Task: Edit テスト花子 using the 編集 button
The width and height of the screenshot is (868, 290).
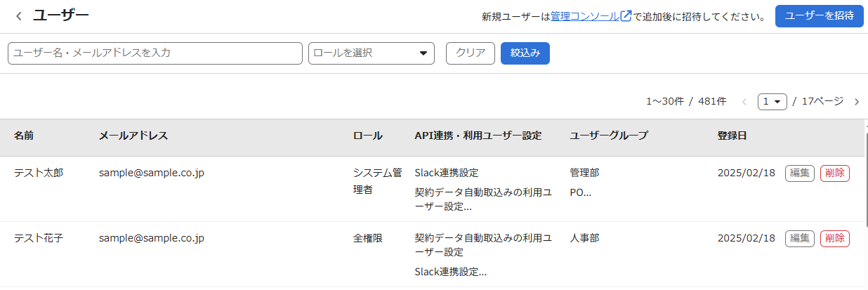Action: [800, 239]
